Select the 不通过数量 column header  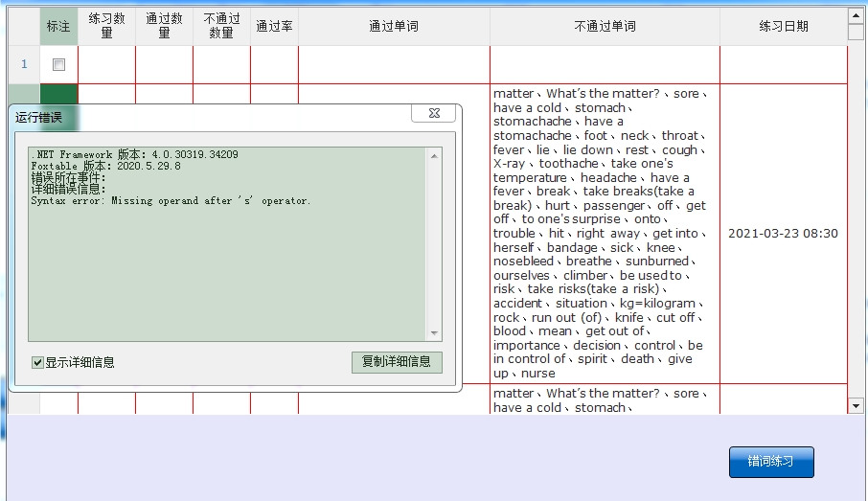click(222, 26)
